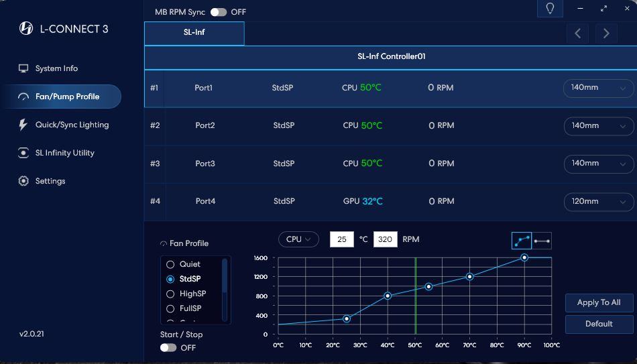Open Port3 fan size dropdown
Image resolution: width=637 pixels, height=364 pixels.
pyautogui.click(x=598, y=164)
